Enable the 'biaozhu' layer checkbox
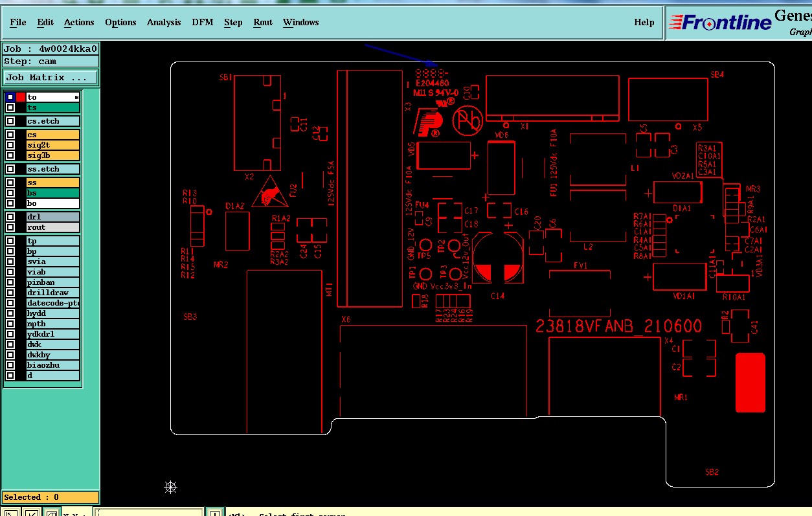The image size is (812, 516). coord(10,365)
